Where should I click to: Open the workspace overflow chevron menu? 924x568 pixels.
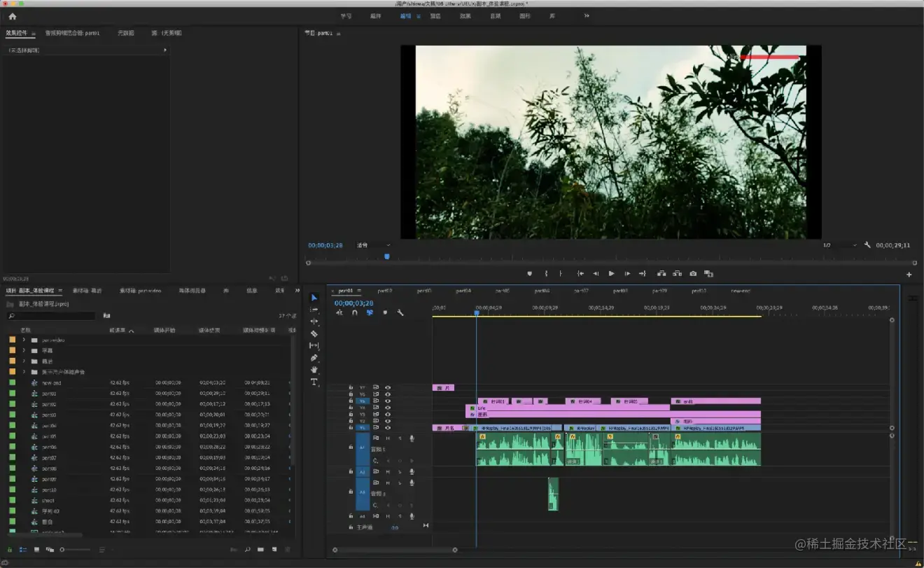587,16
